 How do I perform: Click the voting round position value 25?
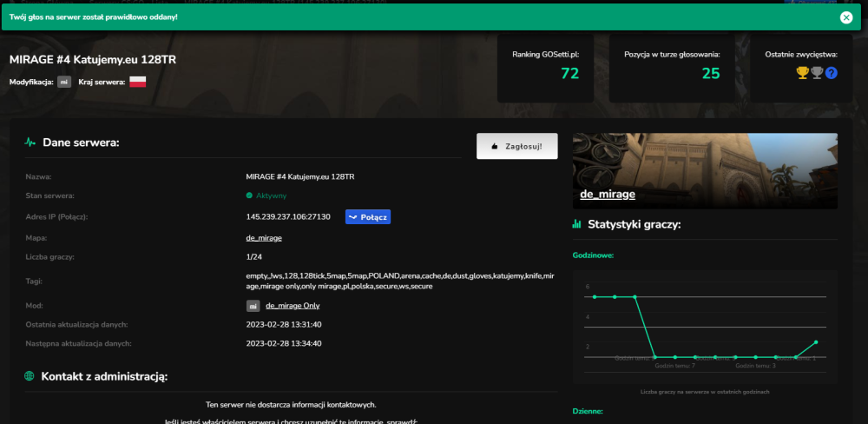pos(711,73)
